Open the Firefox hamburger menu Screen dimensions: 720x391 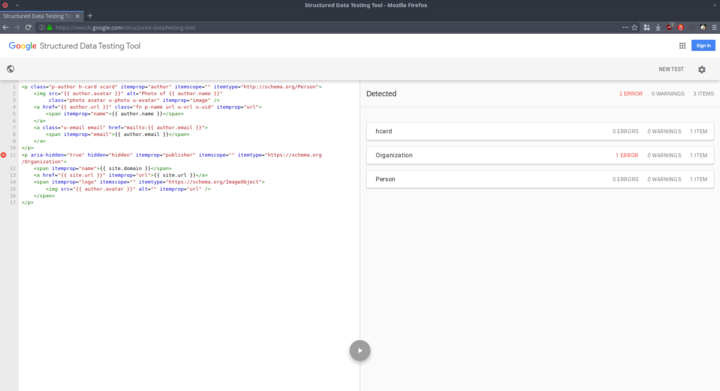[714, 28]
